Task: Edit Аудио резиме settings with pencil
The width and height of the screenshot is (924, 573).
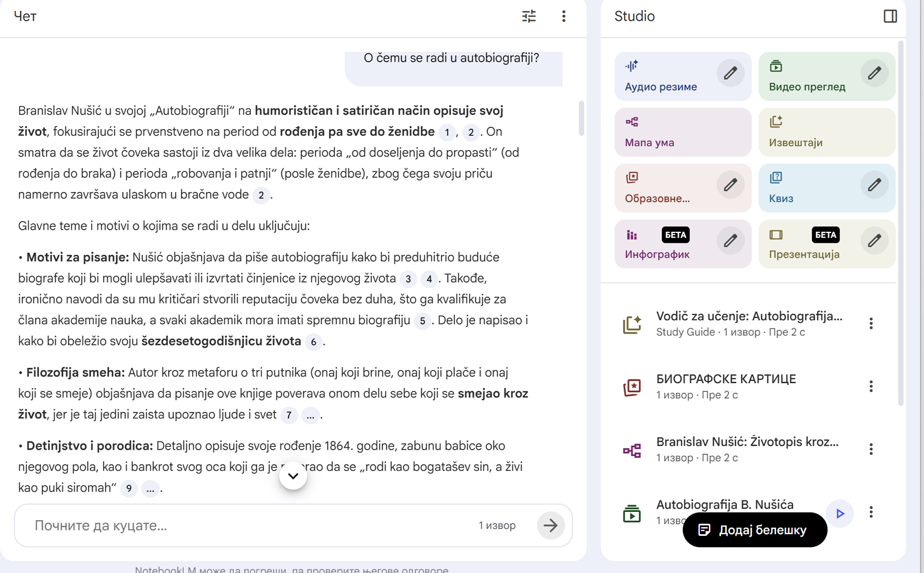Action: coord(730,74)
